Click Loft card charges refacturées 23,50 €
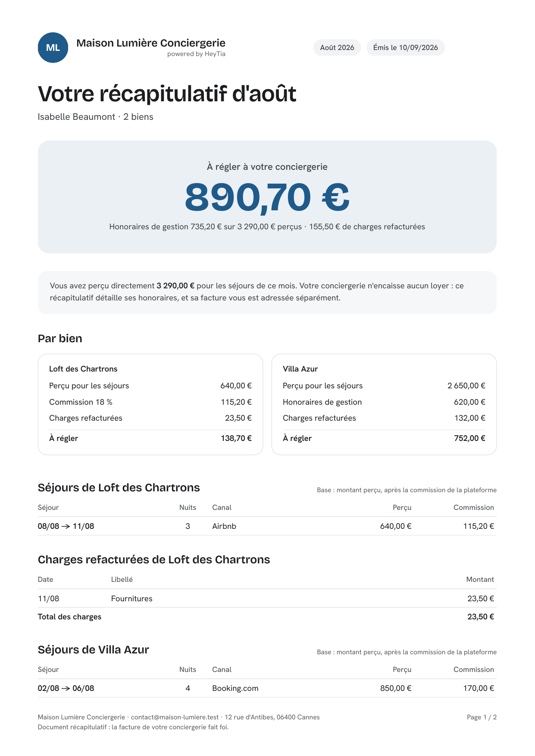The width and height of the screenshot is (535, 756). pos(238,418)
